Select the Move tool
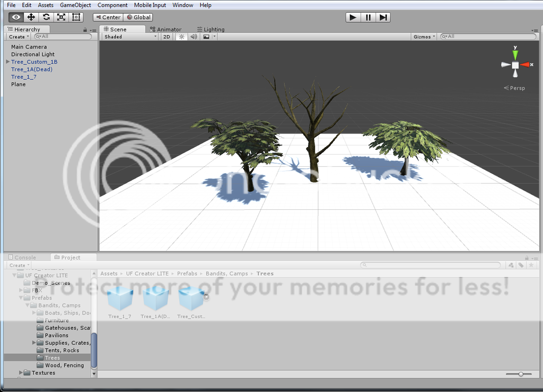Viewport: 543px width, 392px height. point(30,17)
